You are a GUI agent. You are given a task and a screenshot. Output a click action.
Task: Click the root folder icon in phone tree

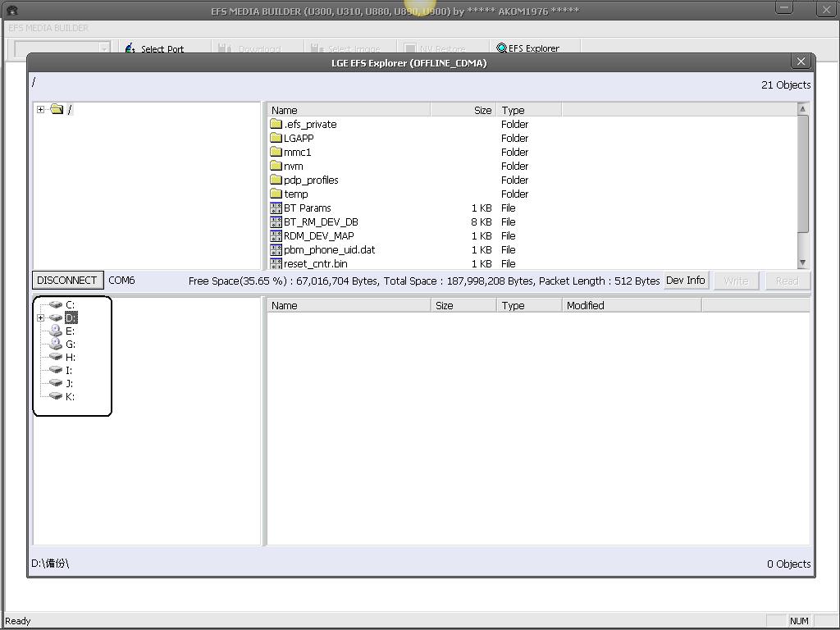(x=57, y=109)
